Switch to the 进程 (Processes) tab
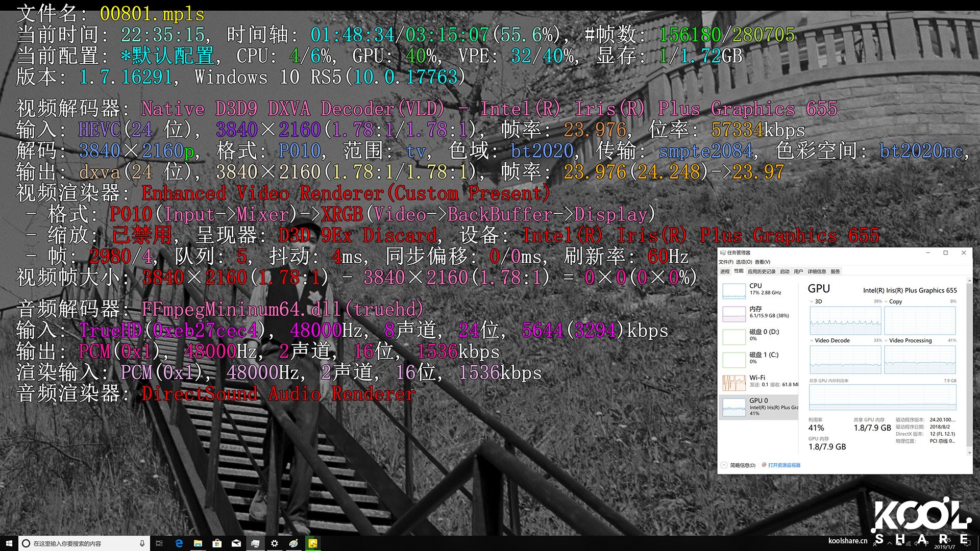The image size is (980, 551). 725,271
